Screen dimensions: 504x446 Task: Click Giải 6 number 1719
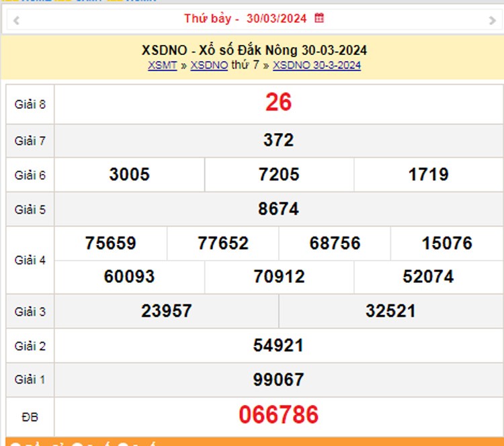tap(428, 175)
